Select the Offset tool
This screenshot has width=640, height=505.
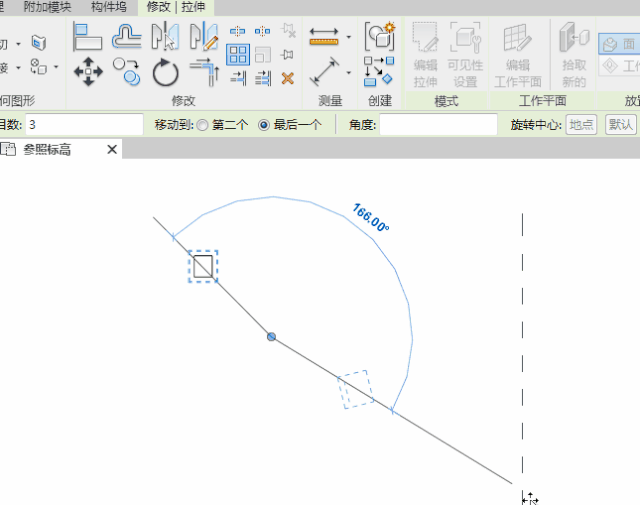click(127, 37)
